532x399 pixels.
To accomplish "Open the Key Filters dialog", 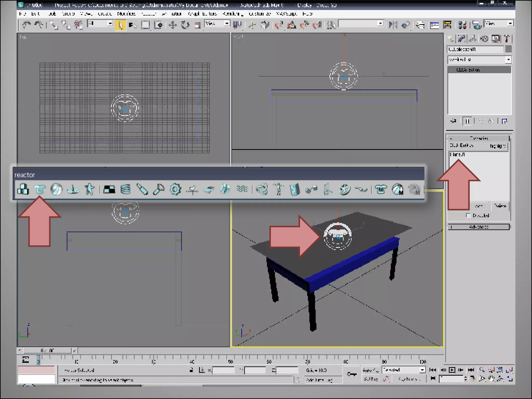I will [409, 379].
